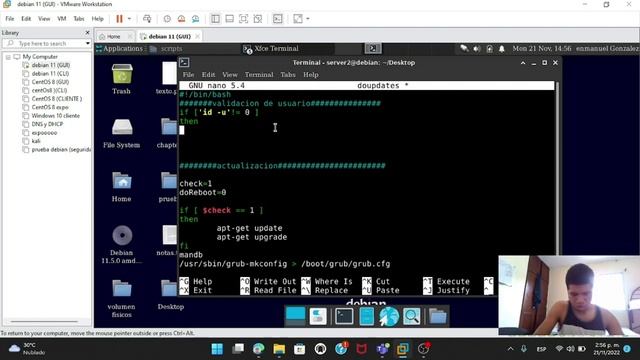Open the Xfce Applications menu
Image resolution: width=640 pixels, height=360 pixels.
click(x=119, y=49)
